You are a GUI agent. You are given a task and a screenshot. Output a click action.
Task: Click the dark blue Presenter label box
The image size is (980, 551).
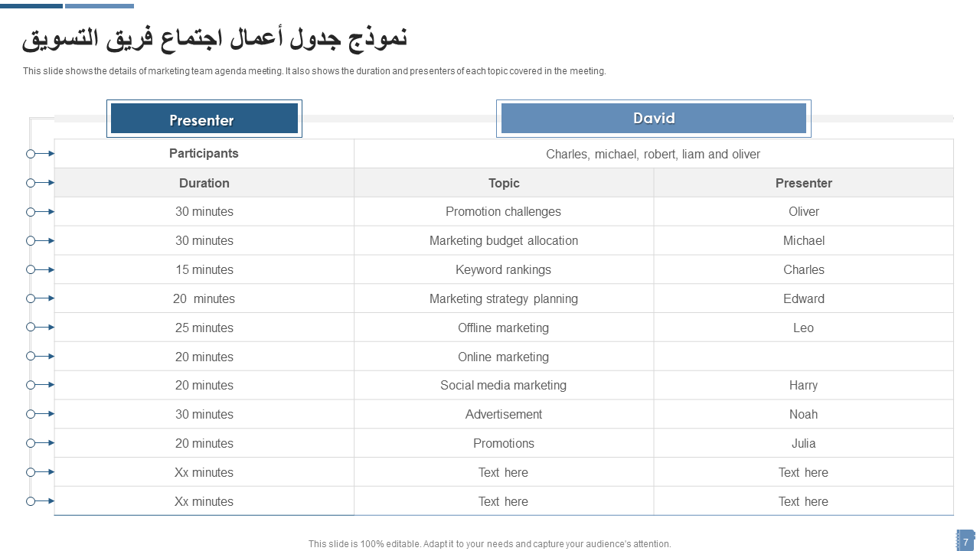pos(204,119)
